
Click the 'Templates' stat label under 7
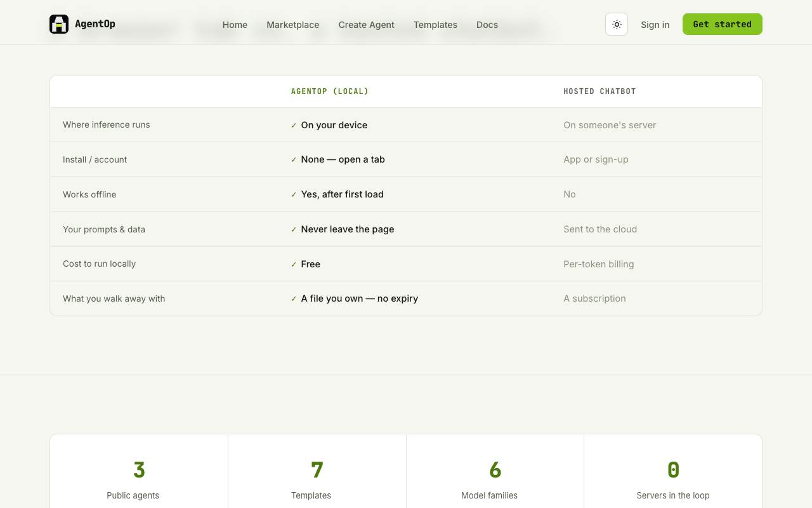pyautogui.click(x=311, y=495)
